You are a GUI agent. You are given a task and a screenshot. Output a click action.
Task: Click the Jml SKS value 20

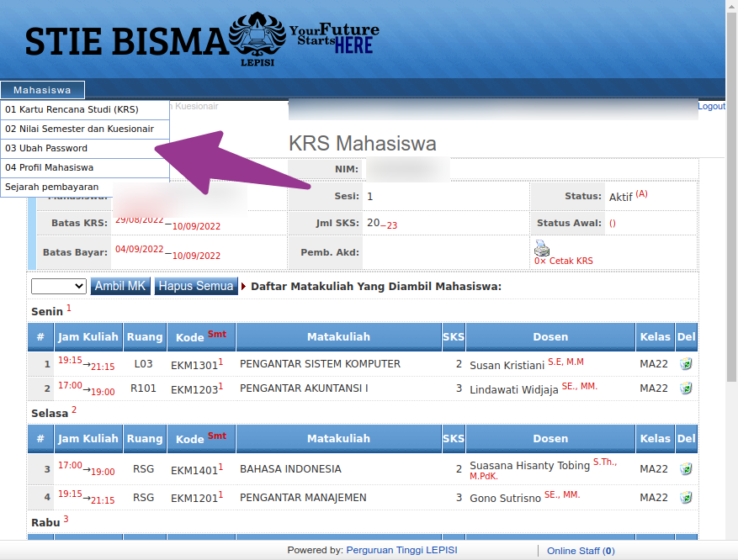coord(374,223)
